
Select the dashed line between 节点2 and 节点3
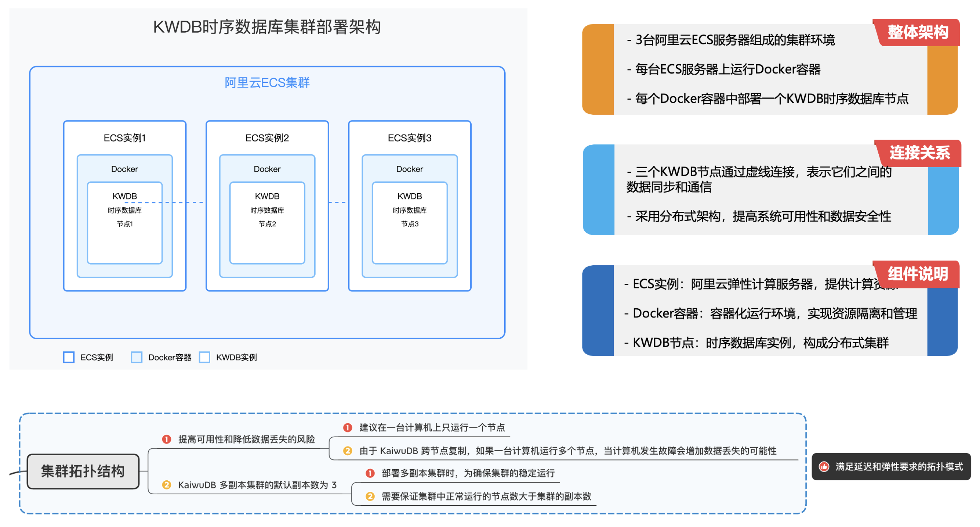[337, 202]
